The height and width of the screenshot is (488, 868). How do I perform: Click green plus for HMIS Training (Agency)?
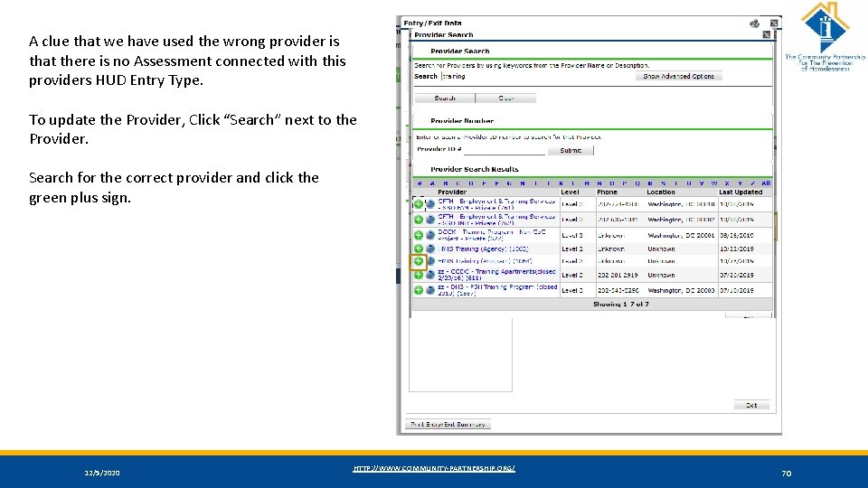pyautogui.click(x=419, y=249)
